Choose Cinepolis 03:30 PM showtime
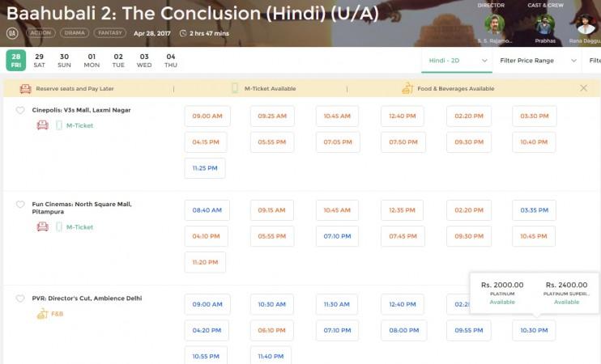This screenshot has width=601, height=364. 535,116
